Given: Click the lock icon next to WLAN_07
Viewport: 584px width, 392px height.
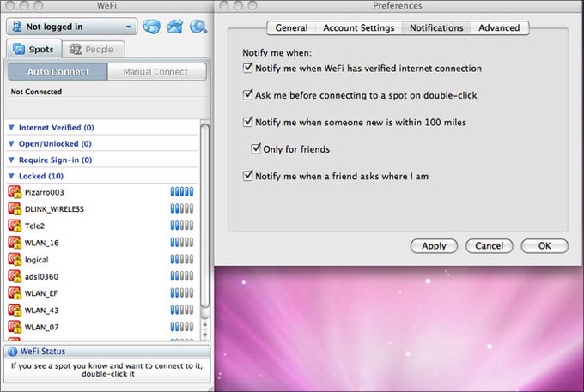Looking at the screenshot, I should pos(15,327).
